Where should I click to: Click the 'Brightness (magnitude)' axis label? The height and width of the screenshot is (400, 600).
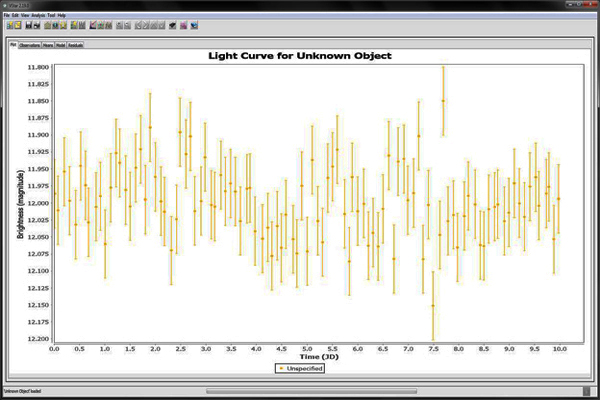21,204
